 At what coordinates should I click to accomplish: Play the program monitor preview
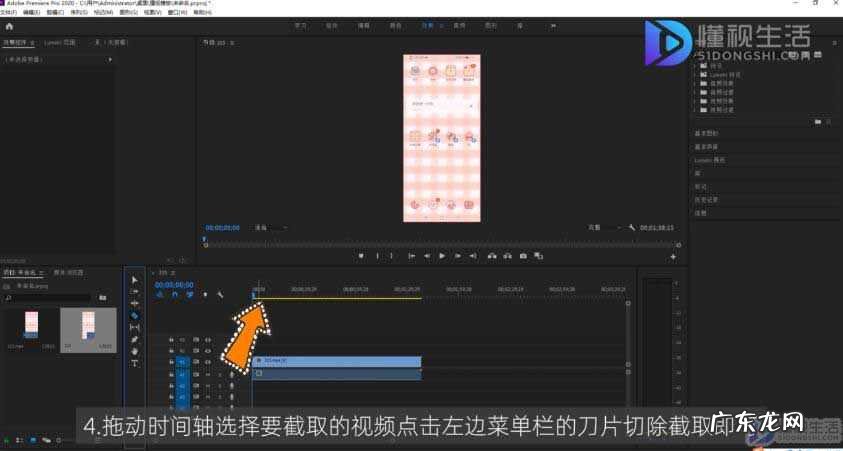tap(442, 256)
